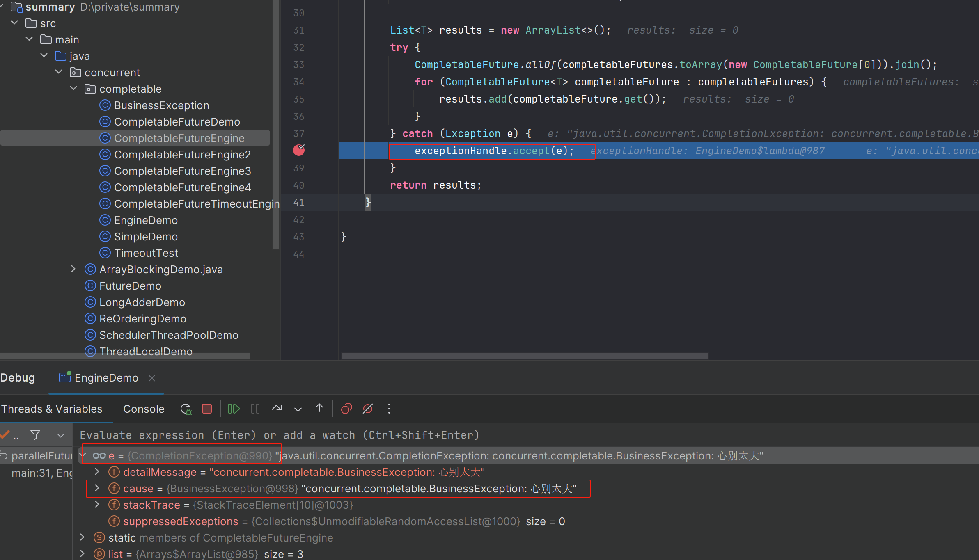The width and height of the screenshot is (979, 560).
Task: Select the Threads & Variables tab
Action: pyautogui.click(x=52, y=409)
